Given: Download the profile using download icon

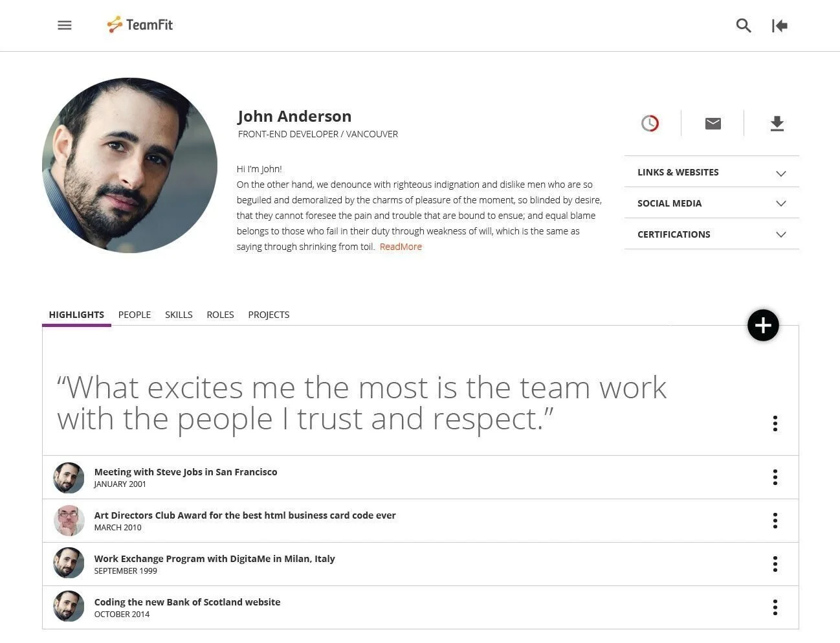Looking at the screenshot, I should (x=777, y=123).
